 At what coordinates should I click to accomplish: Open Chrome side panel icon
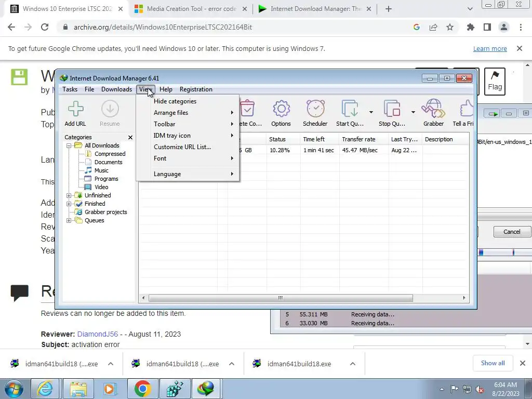click(487, 27)
